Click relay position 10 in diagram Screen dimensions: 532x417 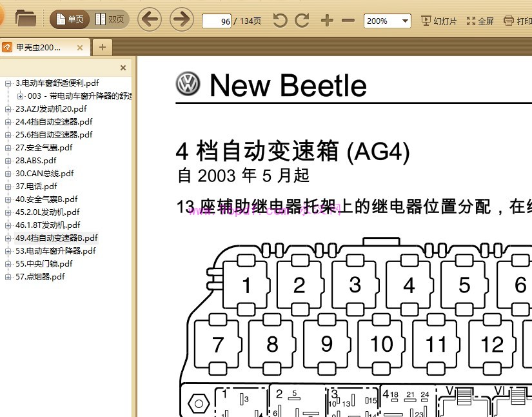pos(381,344)
